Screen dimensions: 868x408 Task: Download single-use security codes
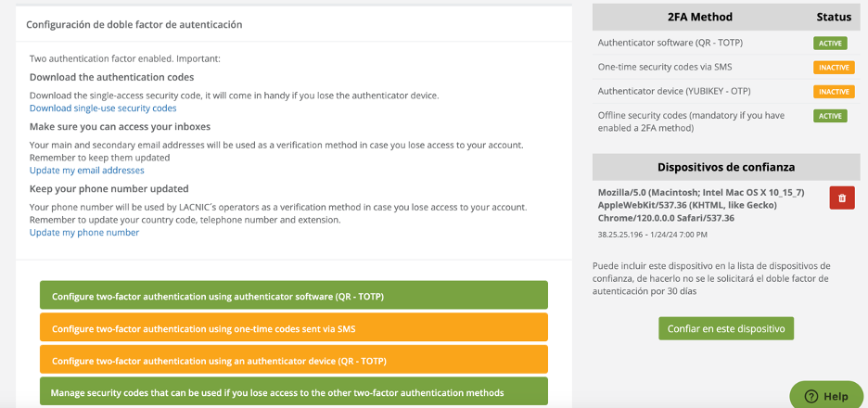pos(103,108)
